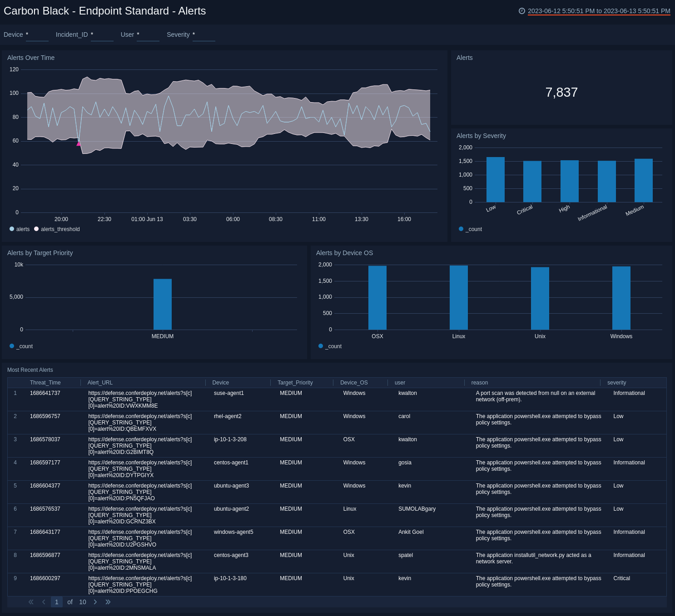This screenshot has width=675, height=616.
Task: Open the Alert_URL link for suse-agent1
Action: [x=140, y=399]
